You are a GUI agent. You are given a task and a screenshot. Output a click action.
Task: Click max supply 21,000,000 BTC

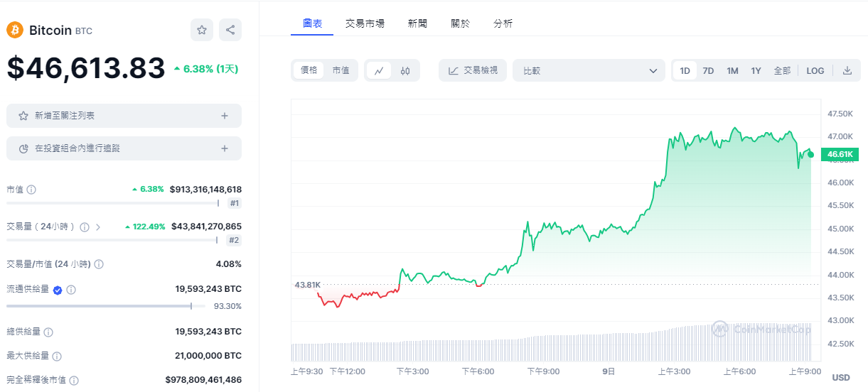tap(208, 356)
